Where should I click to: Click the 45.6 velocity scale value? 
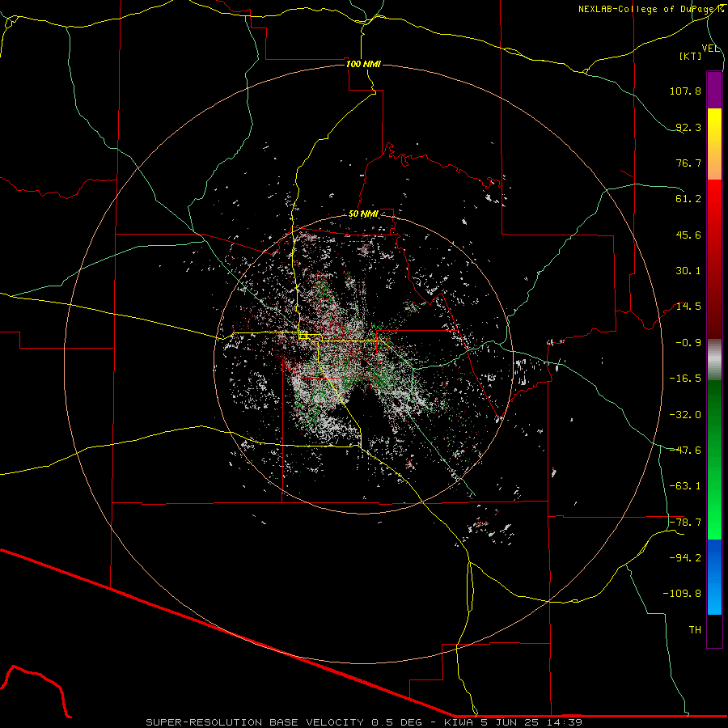[688, 235]
